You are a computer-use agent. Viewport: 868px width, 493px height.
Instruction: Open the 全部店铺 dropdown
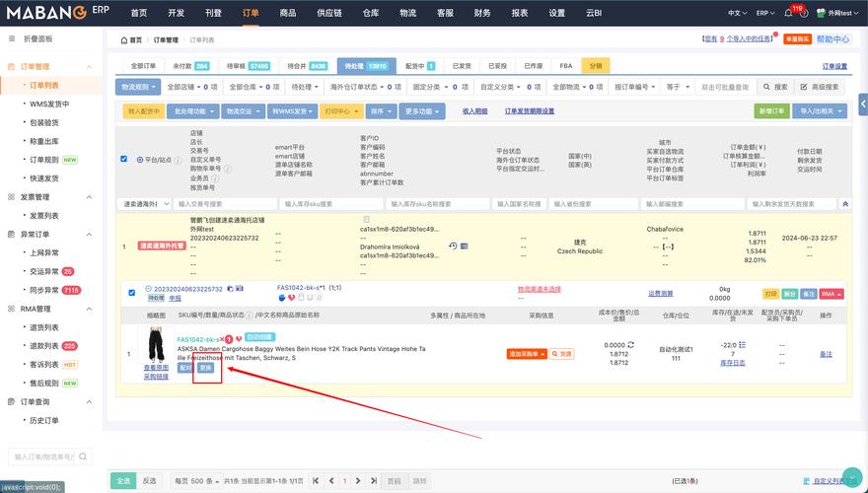[x=192, y=87]
